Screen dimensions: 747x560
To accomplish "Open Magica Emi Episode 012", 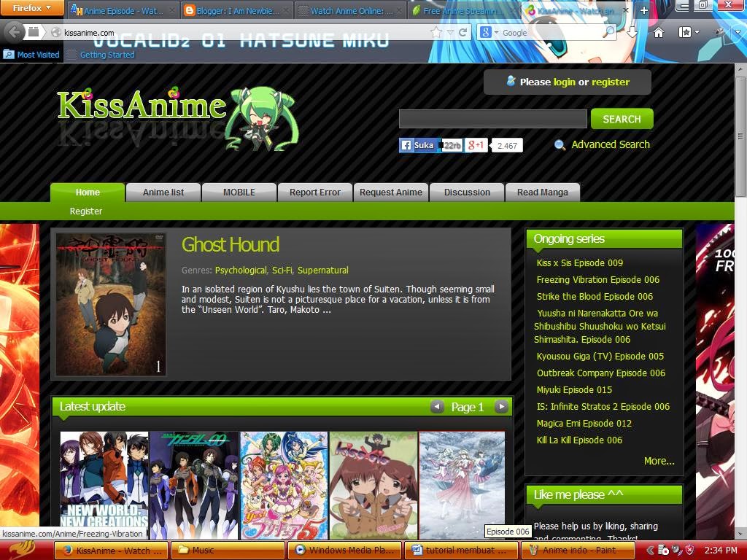I will pos(584,424).
